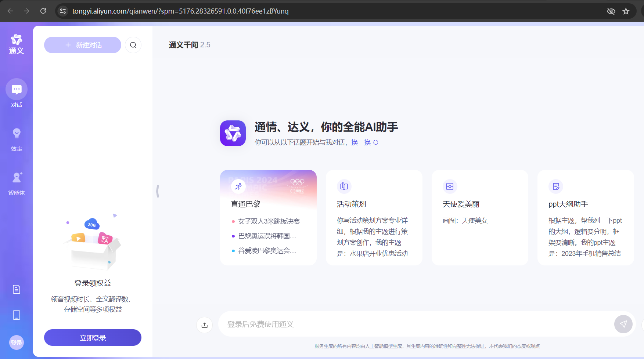
Task: Click the search magnifier button
Action: coord(133,45)
